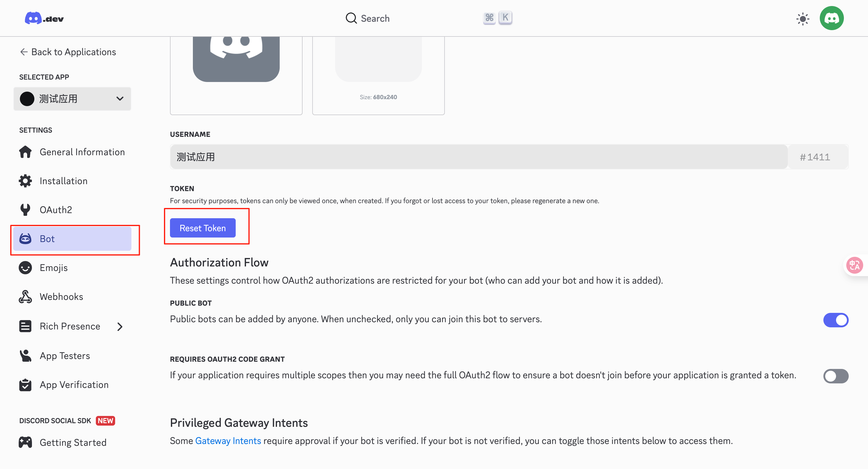Open the green Discord profile avatar

pyautogui.click(x=831, y=18)
